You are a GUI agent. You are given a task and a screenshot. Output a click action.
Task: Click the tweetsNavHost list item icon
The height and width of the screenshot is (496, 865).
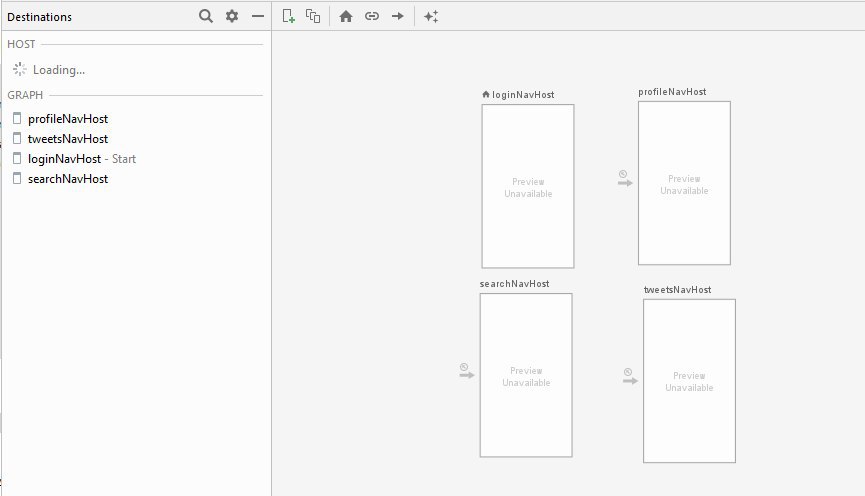[17, 138]
